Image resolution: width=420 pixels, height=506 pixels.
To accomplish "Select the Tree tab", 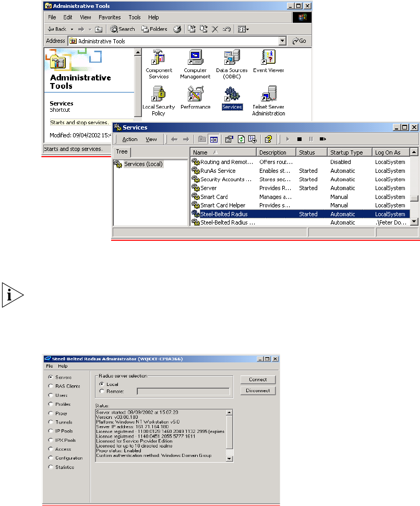I will tap(122, 151).
